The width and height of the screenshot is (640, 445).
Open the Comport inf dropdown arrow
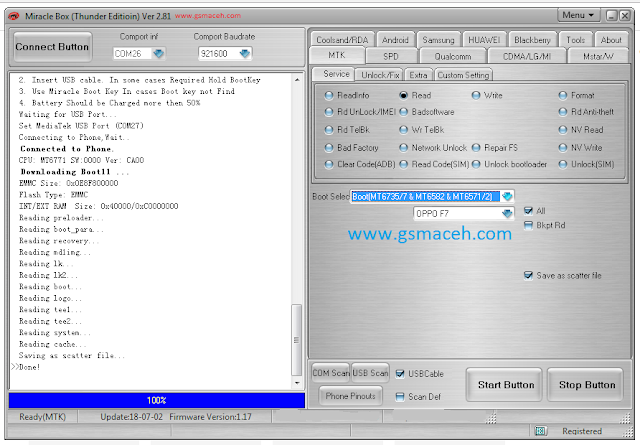click(x=158, y=53)
